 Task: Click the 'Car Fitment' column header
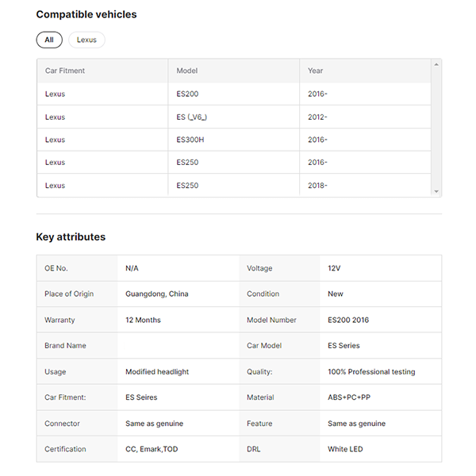click(65, 71)
